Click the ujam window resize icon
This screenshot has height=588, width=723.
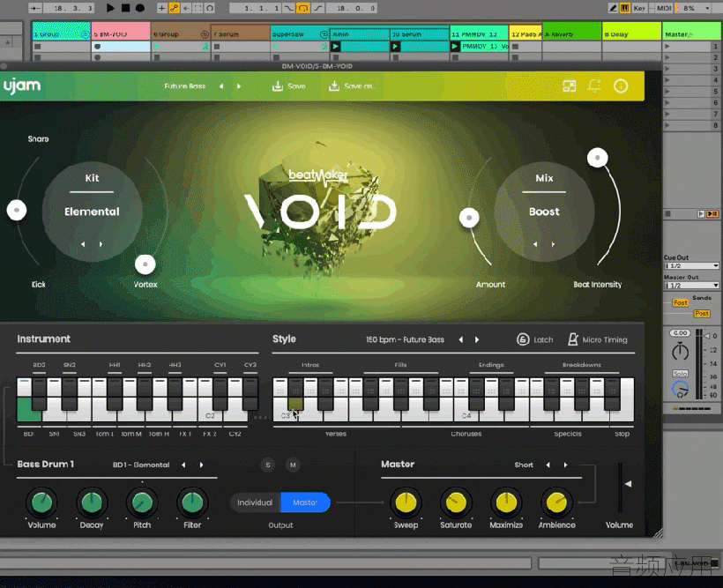(570, 86)
